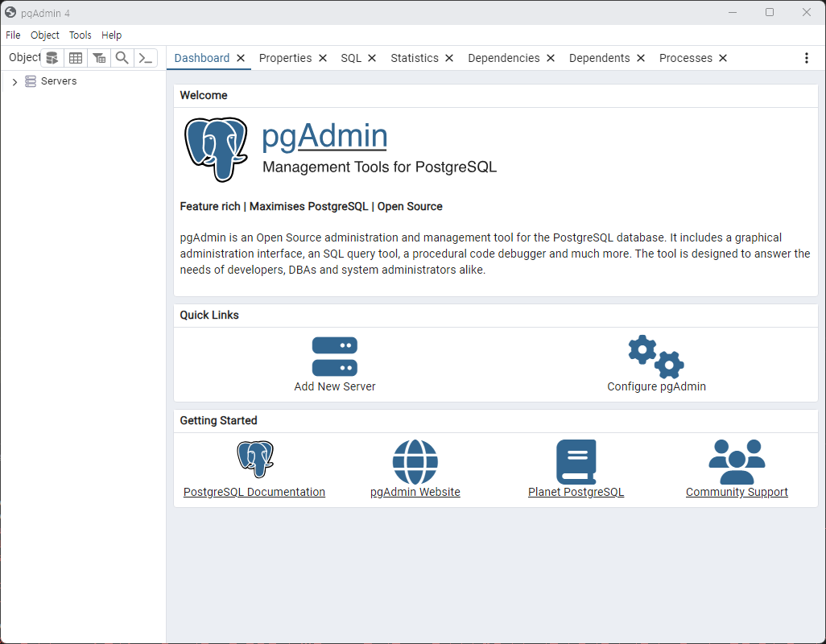Screen dimensions: 826x644
Task: Click the Add New Server icon
Action: [335, 357]
